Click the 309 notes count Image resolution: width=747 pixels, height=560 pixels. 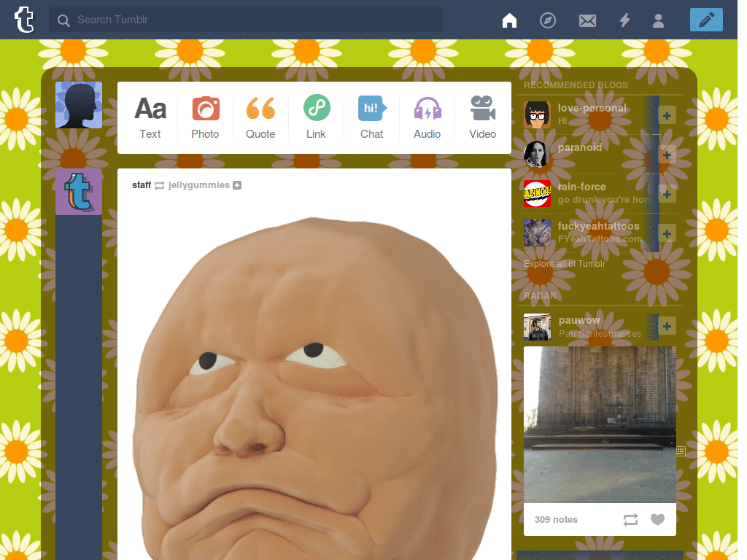tap(556, 519)
